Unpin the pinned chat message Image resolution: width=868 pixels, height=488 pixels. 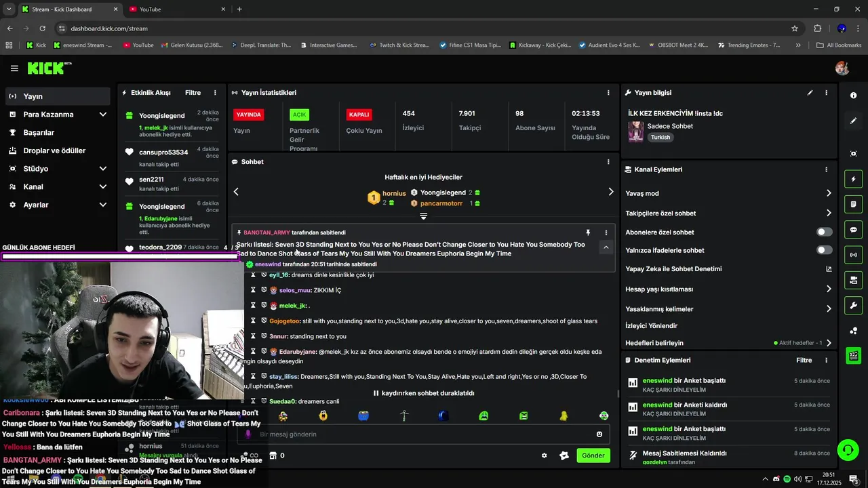point(588,232)
